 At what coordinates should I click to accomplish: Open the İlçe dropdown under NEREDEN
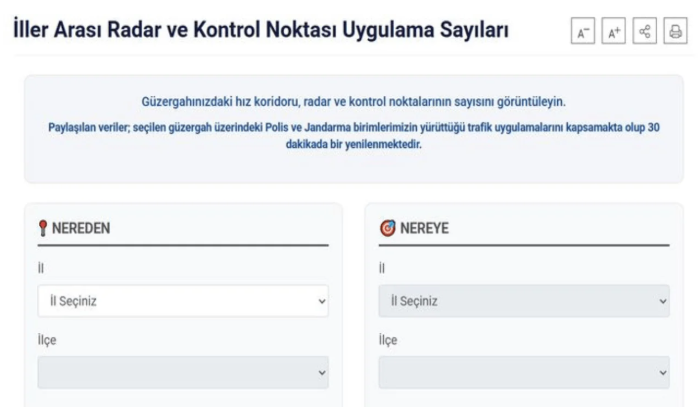pos(183,372)
